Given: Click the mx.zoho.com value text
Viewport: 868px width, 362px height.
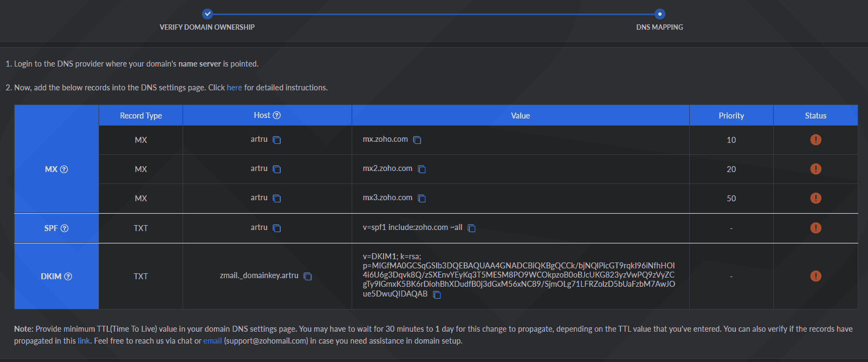Looking at the screenshot, I should [x=385, y=139].
